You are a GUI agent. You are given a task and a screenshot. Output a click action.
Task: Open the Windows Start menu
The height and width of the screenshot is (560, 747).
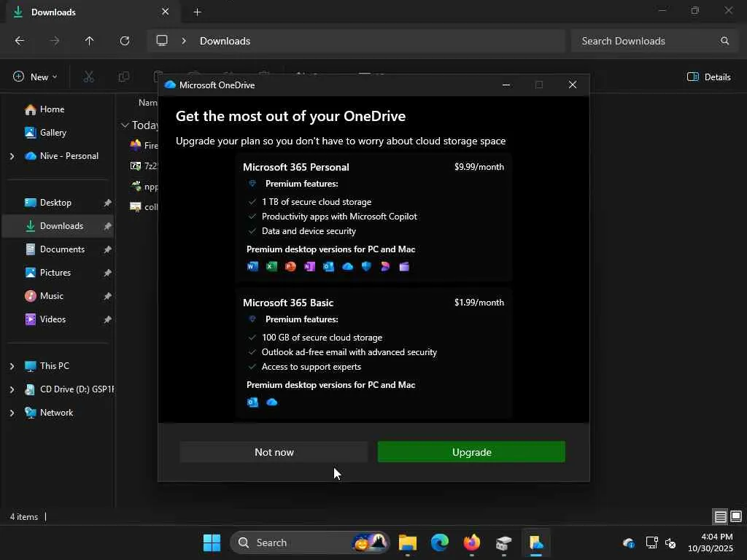212,542
